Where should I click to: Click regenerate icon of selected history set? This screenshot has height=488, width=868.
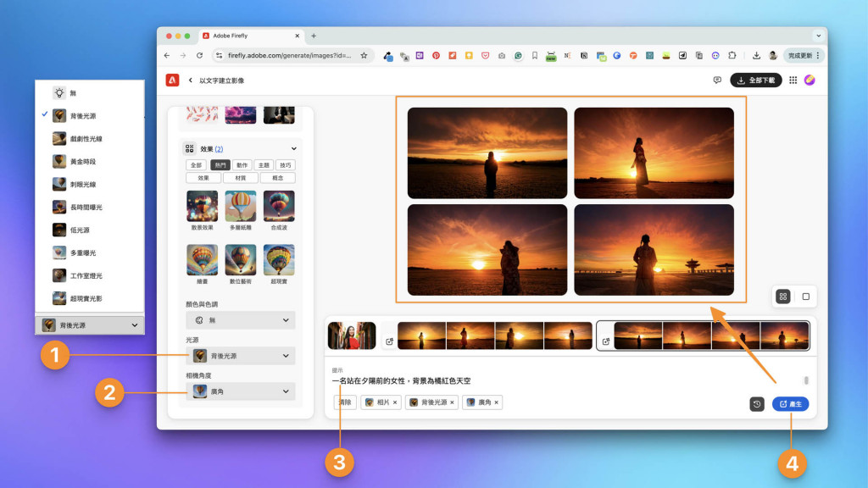tap(606, 341)
